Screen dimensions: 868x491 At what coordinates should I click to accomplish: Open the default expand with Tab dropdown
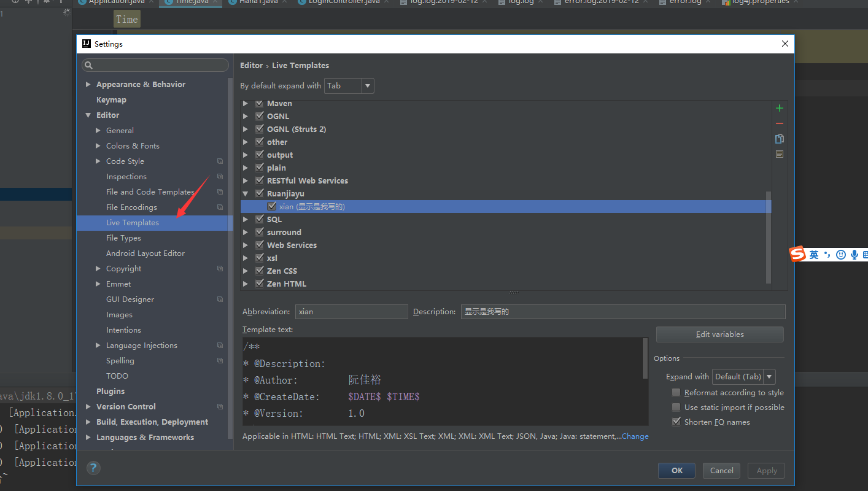click(x=349, y=86)
